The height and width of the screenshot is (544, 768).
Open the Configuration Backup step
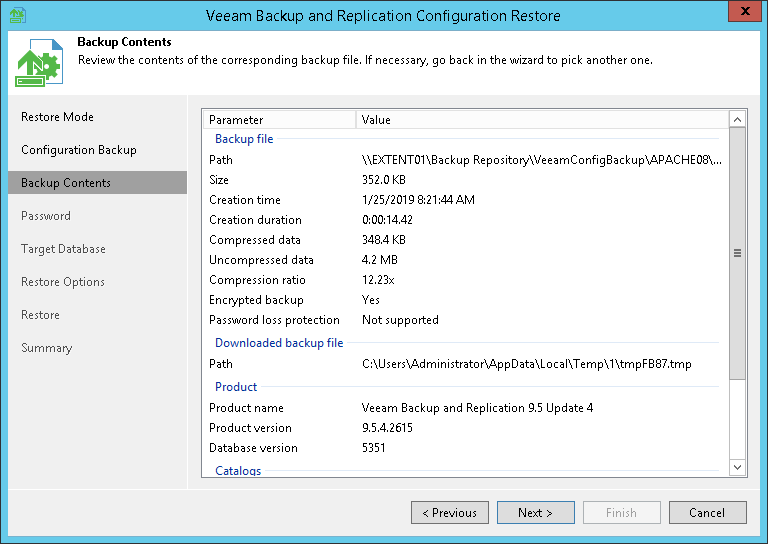click(x=78, y=150)
